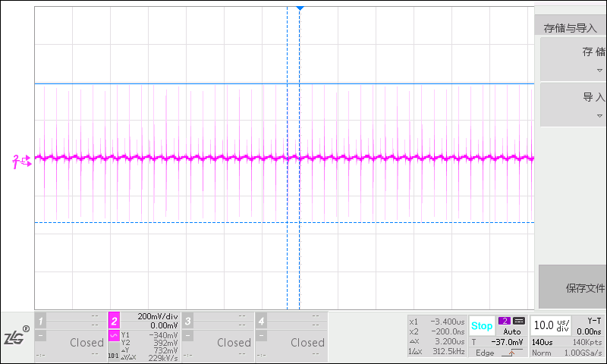Open the 10.0 us/div timebase selector
The image size is (607, 364).
tap(551, 325)
